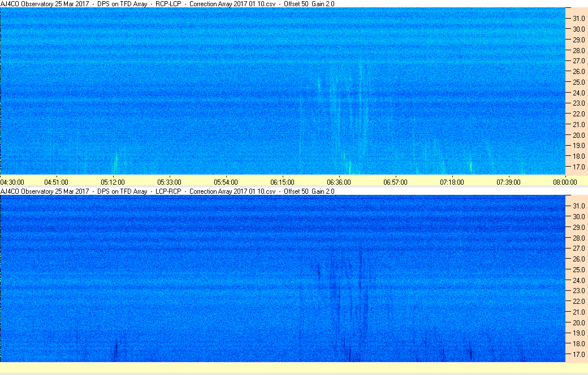588x375 pixels.
Task: Click 21.0 frequency label on LCP-RCP plot
Action: (x=578, y=312)
